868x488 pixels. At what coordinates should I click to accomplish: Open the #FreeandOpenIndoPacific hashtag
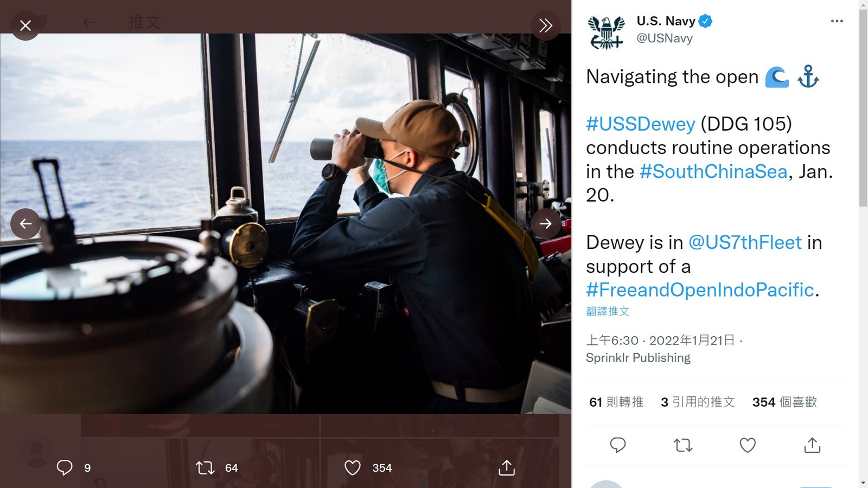pyautogui.click(x=700, y=290)
